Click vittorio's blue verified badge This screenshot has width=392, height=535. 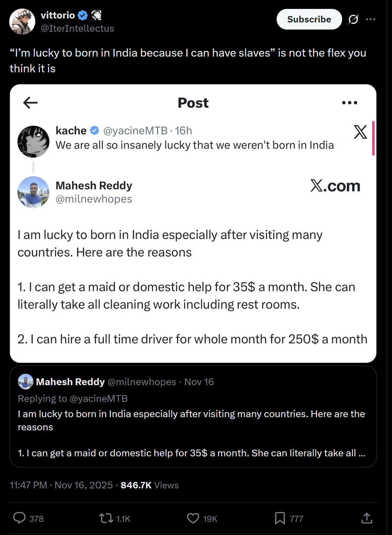click(83, 15)
